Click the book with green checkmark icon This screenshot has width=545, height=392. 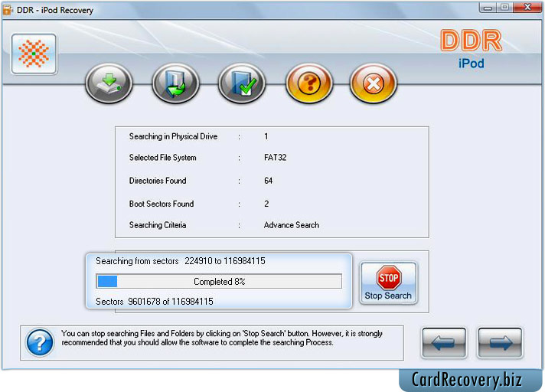point(242,83)
